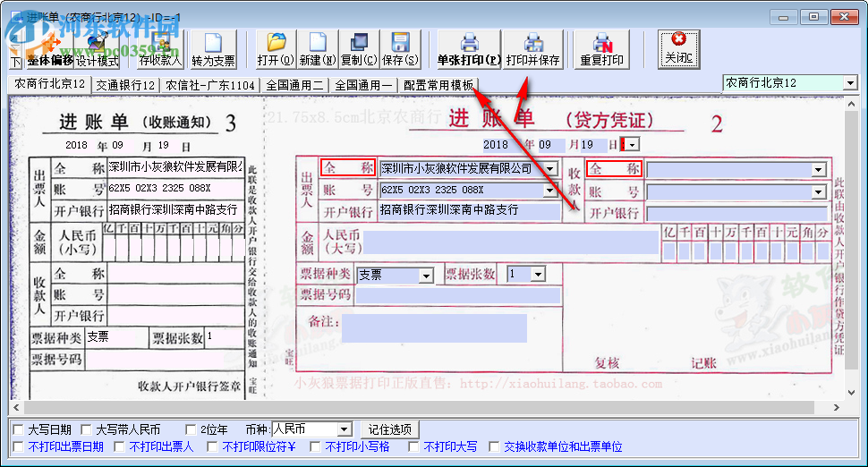Click the 备注 remarks text field
868x467 pixels.
pos(434,328)
